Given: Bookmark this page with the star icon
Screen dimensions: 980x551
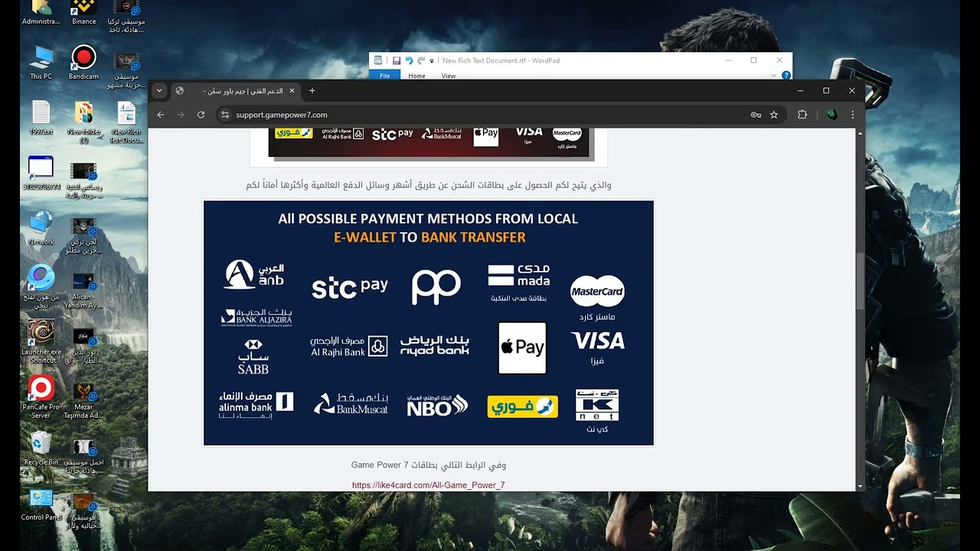Looking at the screenshot, I should coord(774,115).
